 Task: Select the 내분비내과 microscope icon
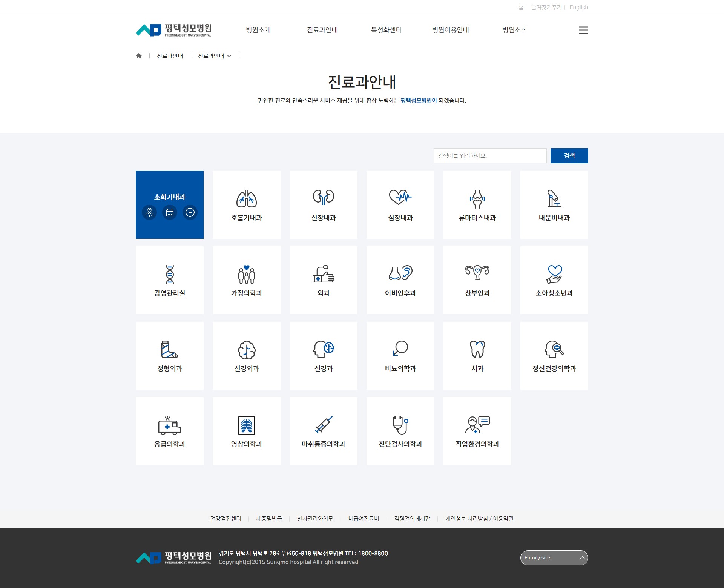pyautogui.click(x=554, y=198)
